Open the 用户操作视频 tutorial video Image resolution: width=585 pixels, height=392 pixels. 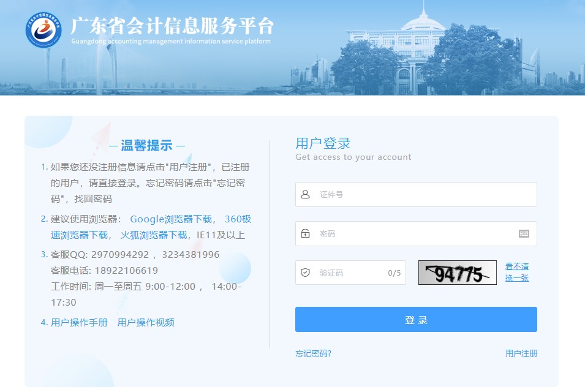[147, 322]
